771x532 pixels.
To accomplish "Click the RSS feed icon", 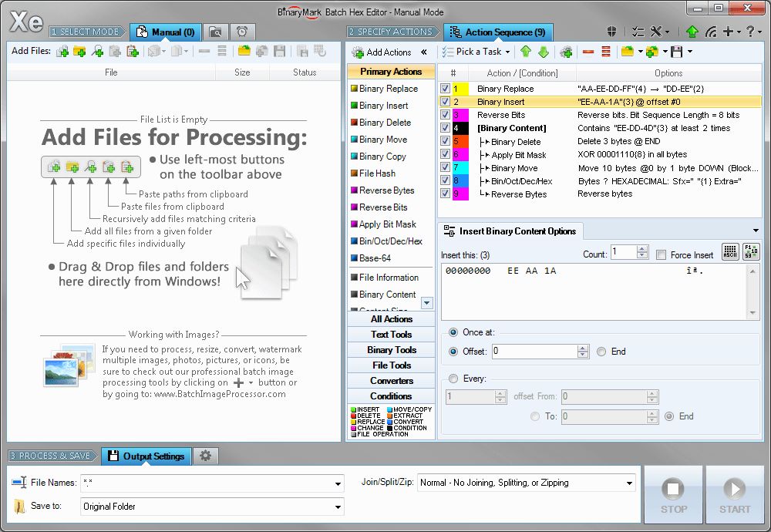I will [x=711, y=32].
